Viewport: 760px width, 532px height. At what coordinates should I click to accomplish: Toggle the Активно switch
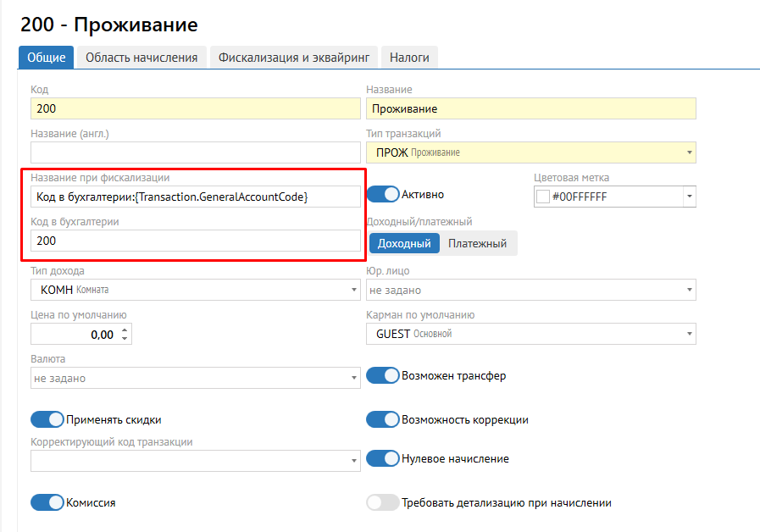(x=383, y=194)
